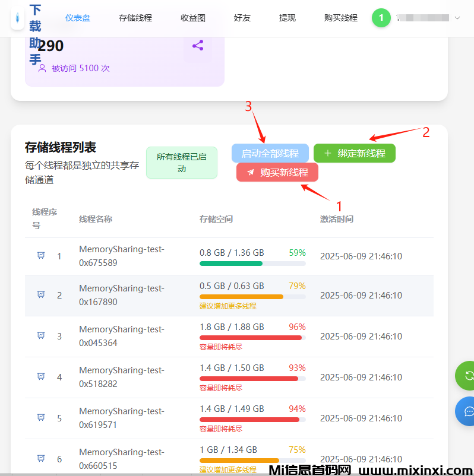Select thread MemorySharing-test-0x045364
Screen dimensions: 474x476
(122, 336)
